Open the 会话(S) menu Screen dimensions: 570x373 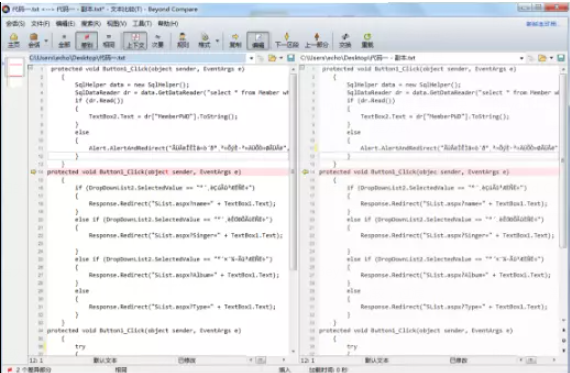pos(16,24)
